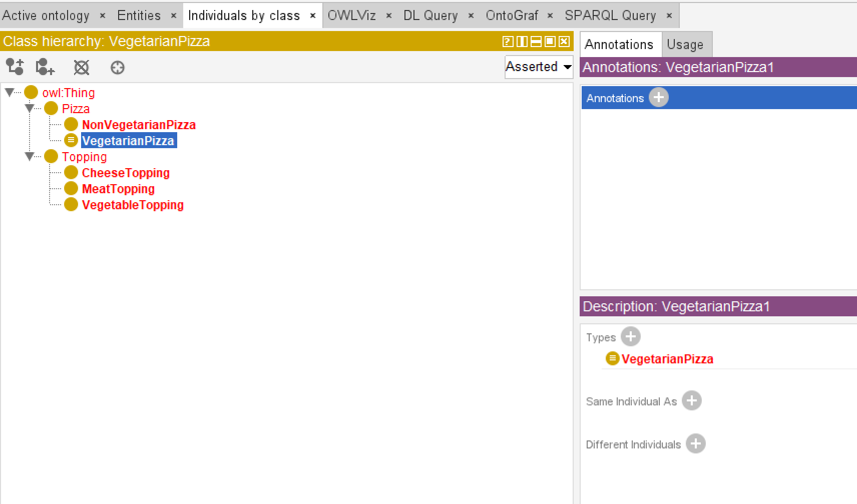Viewport: 857px width, 504px height.
Task: Switch to Entities tab
Action: pyautogui.click(x=139, y=16)
